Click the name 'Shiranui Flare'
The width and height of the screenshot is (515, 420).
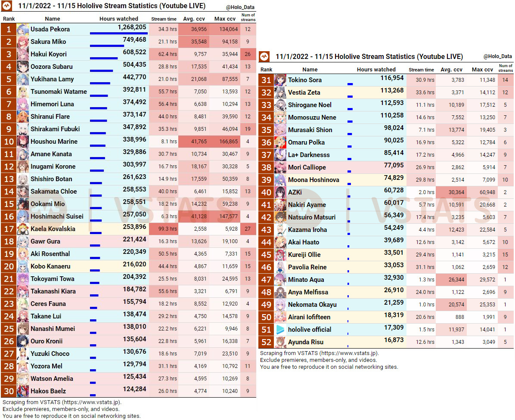(50, 117)
